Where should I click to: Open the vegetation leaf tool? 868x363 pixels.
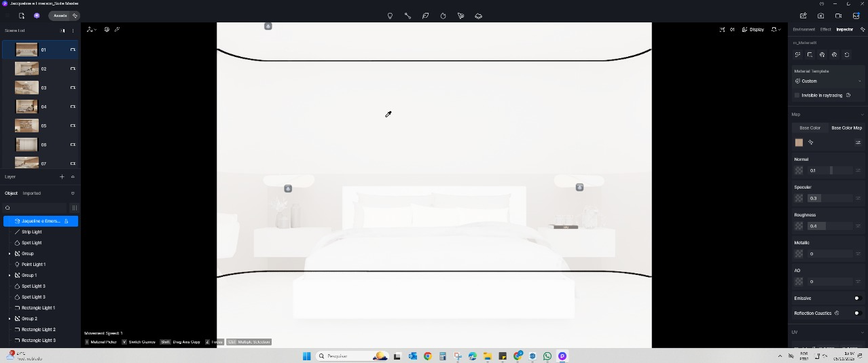click(425, 16)
